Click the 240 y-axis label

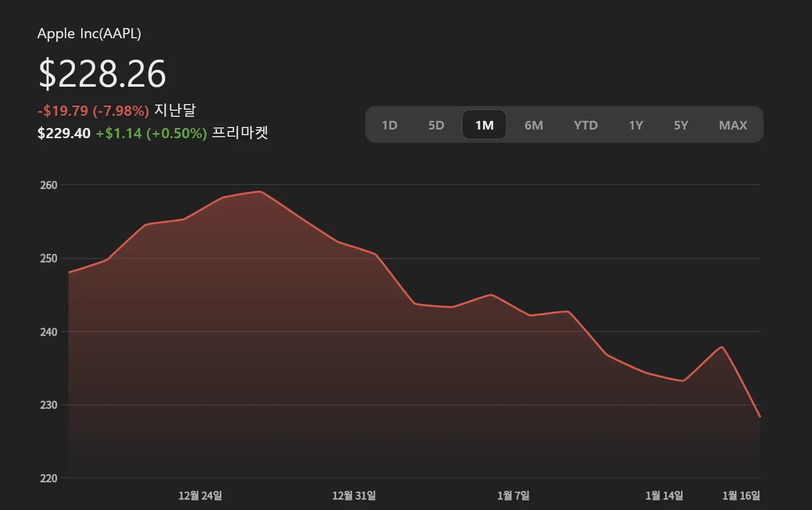(49, 332)
